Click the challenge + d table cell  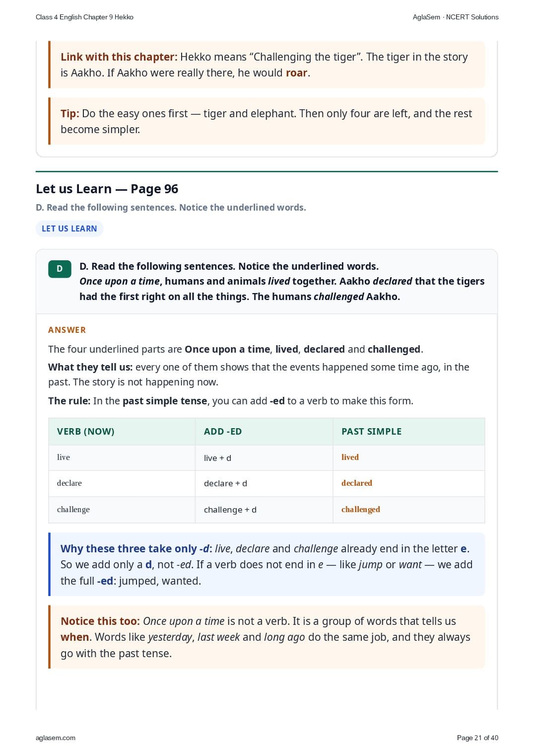coord(264,510)
